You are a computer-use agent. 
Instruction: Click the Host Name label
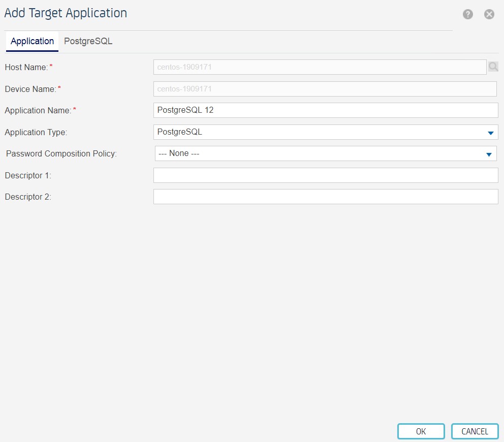point(26,67)
